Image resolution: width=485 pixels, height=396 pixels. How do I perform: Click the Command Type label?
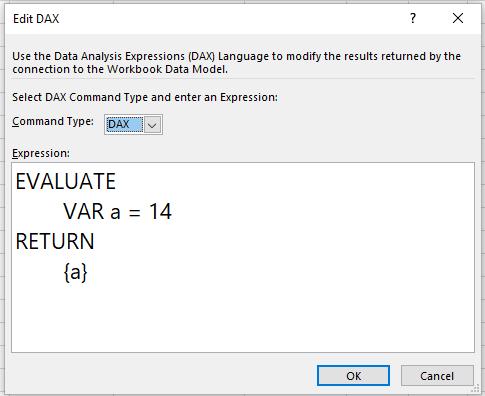pyautogui.click(x=53, y=122)
